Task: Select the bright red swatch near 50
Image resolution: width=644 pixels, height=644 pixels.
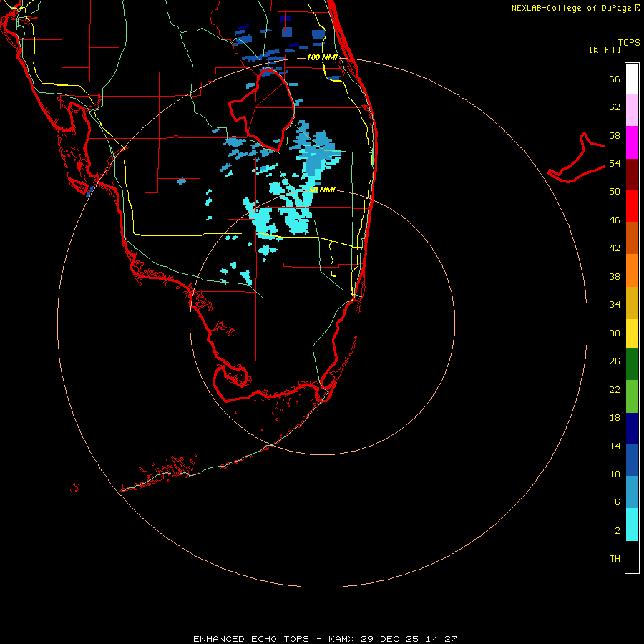Action: pyautogui.click(x=632, y=206)
